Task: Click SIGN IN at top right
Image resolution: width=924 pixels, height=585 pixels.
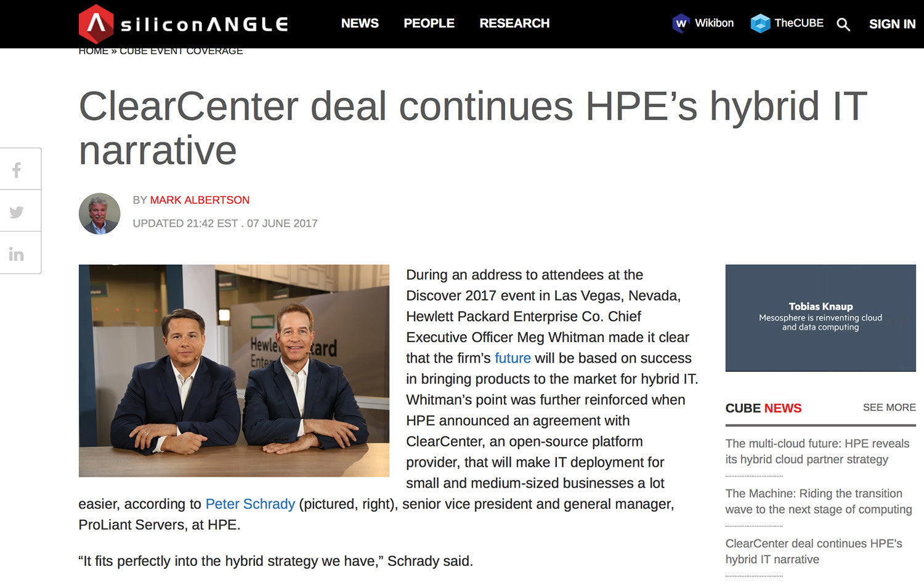Action: point(892,24)
